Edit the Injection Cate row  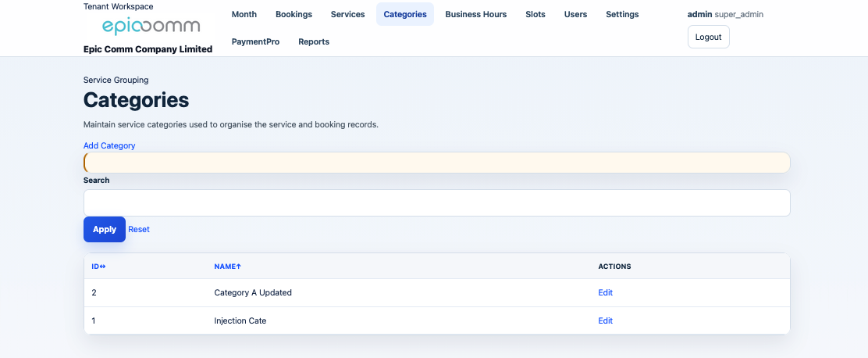tap(605, 320)
